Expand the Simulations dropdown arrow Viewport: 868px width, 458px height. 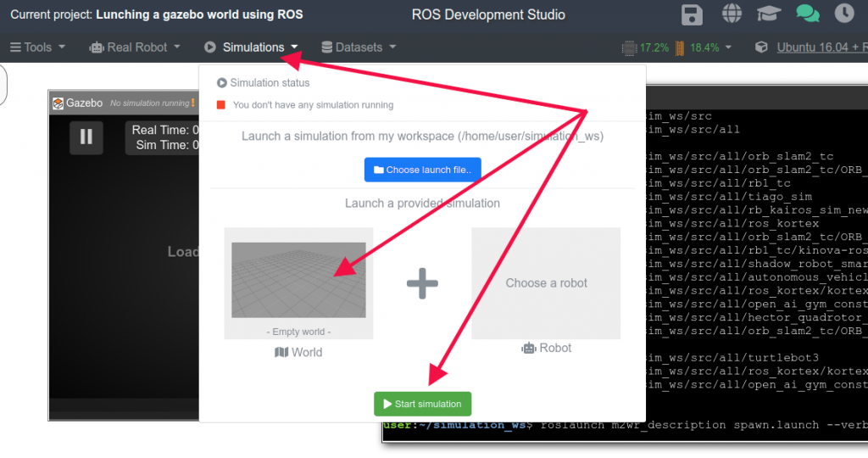click(x=294, y=47)
